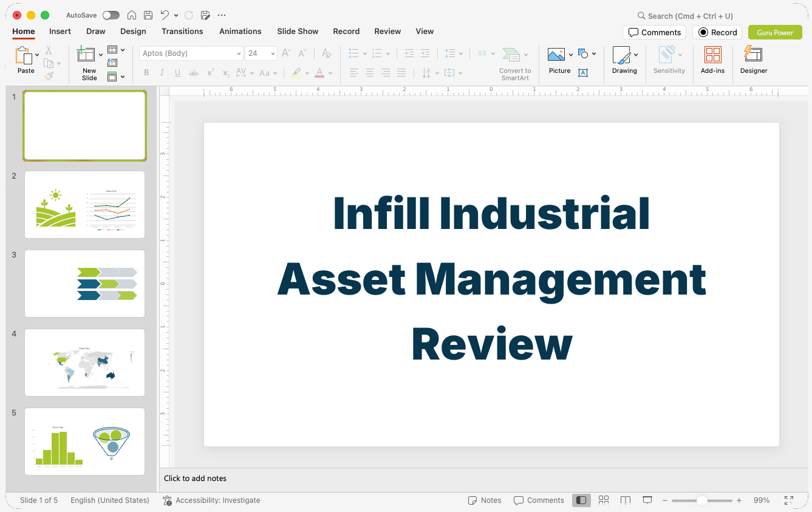The image size is (812, 512).
Task: Switch to the Slide Show tab
Action: coord(298,31)
